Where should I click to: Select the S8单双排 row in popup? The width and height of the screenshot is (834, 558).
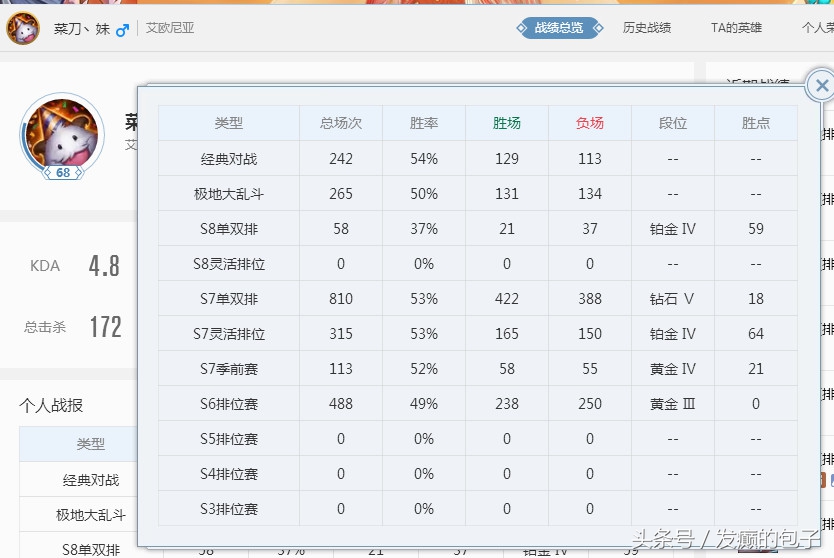(x=478, y=229)
